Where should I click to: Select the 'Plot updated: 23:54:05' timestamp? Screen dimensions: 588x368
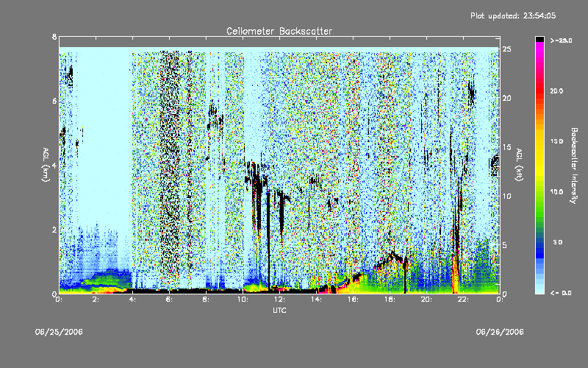tap(513, 15)
